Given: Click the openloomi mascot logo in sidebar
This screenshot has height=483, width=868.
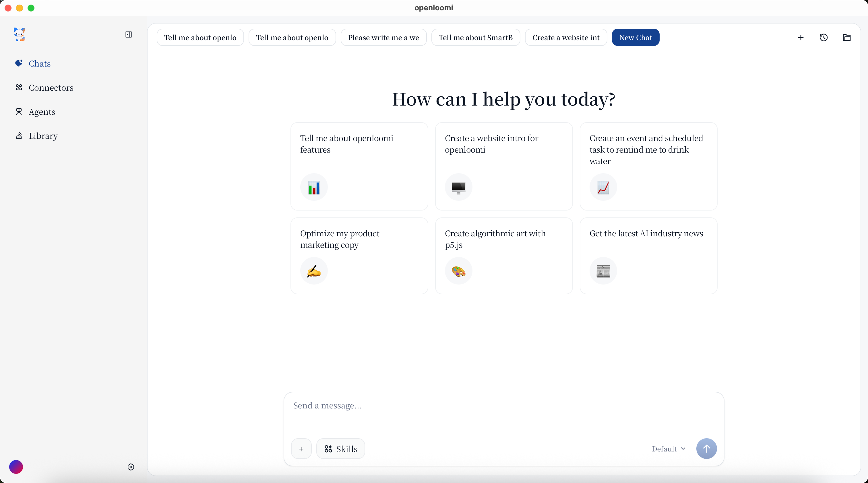Looking at the screenshot, I should pos(20,34).
